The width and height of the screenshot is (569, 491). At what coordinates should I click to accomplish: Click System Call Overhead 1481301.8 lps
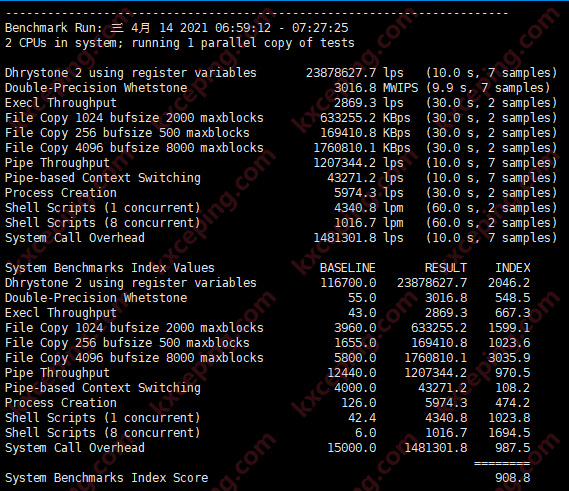point(358,238)
